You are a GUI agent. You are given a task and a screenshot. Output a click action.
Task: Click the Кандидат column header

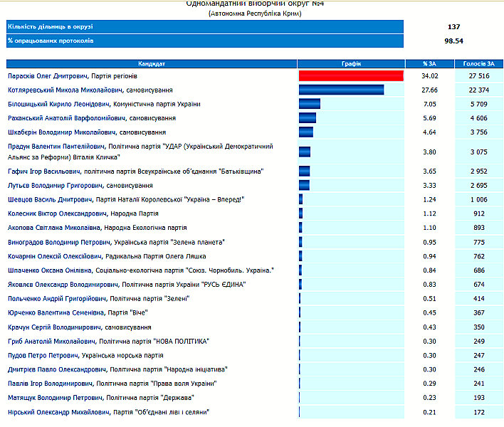click(152, 64)
